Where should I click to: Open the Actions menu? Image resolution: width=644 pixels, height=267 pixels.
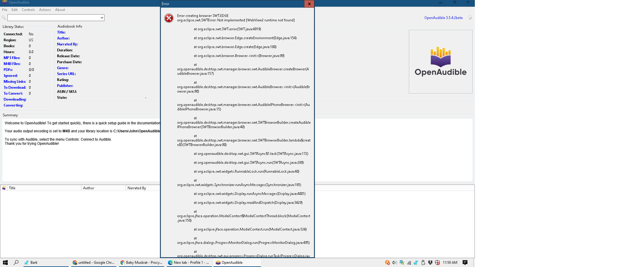click(x=45, y=10)
